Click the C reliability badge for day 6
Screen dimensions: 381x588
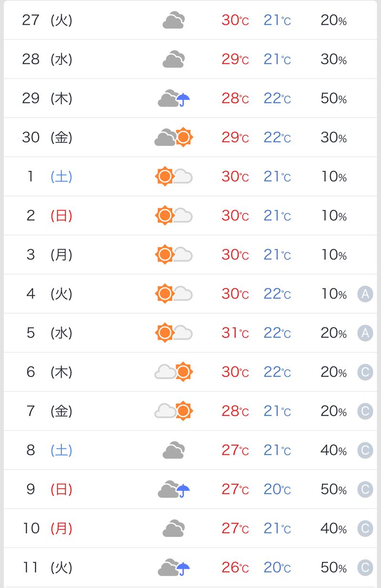365,372
